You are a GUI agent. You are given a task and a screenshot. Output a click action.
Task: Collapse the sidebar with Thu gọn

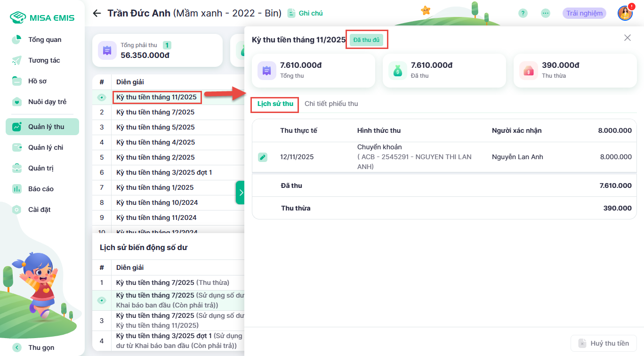41,348
